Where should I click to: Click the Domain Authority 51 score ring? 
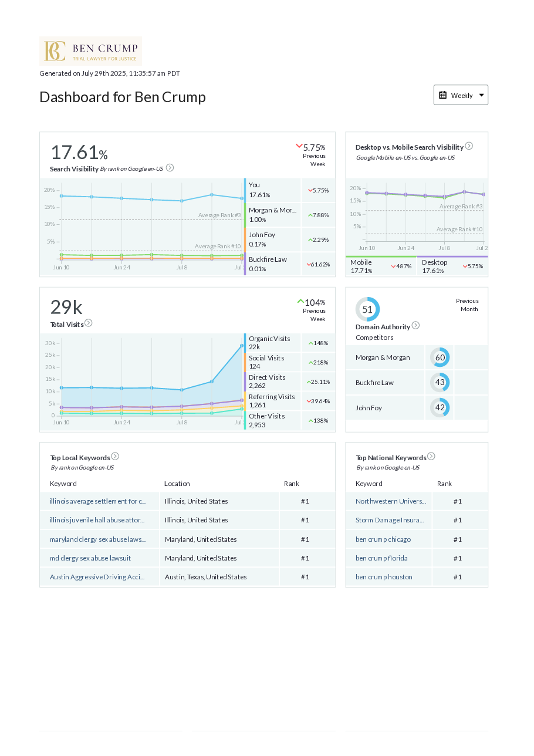[367, 309]
